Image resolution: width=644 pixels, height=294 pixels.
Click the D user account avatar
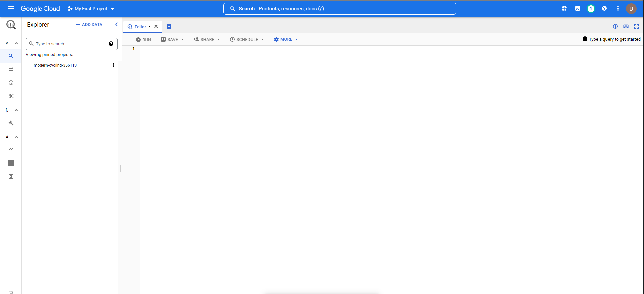click(631, 9)
